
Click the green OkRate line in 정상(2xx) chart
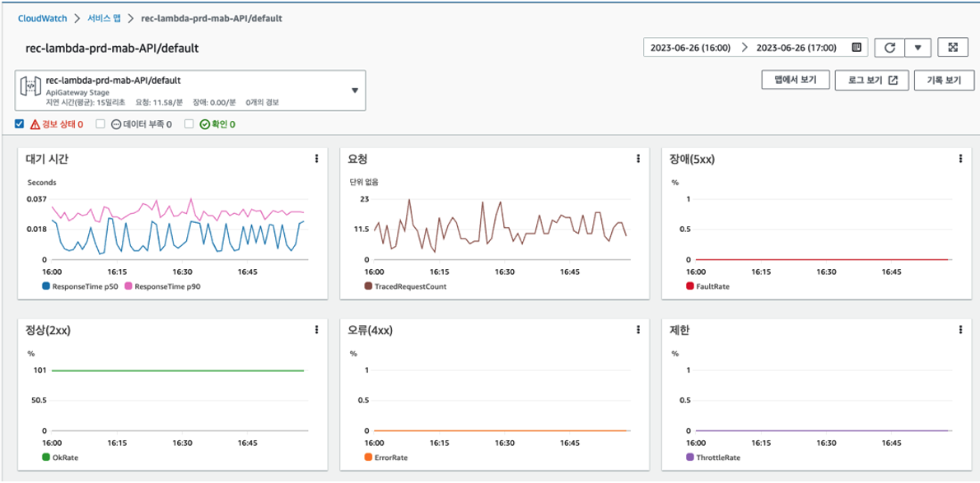pos(178,370)
